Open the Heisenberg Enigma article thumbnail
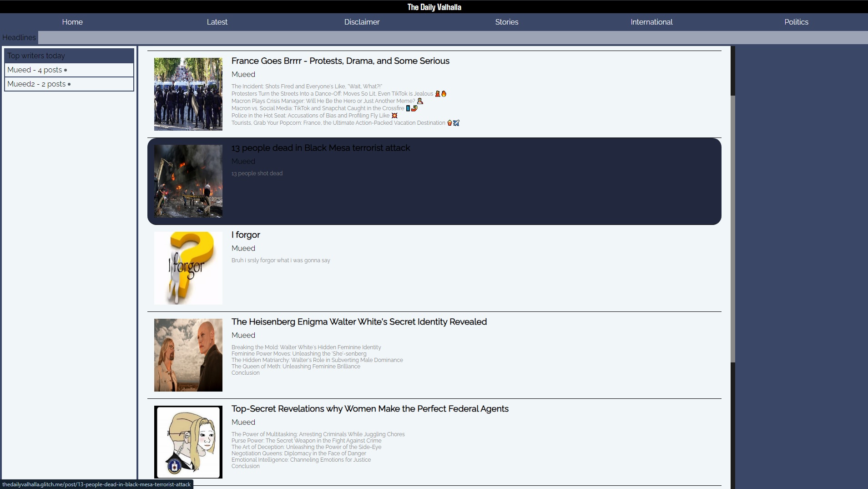 [x=188, y=355]
